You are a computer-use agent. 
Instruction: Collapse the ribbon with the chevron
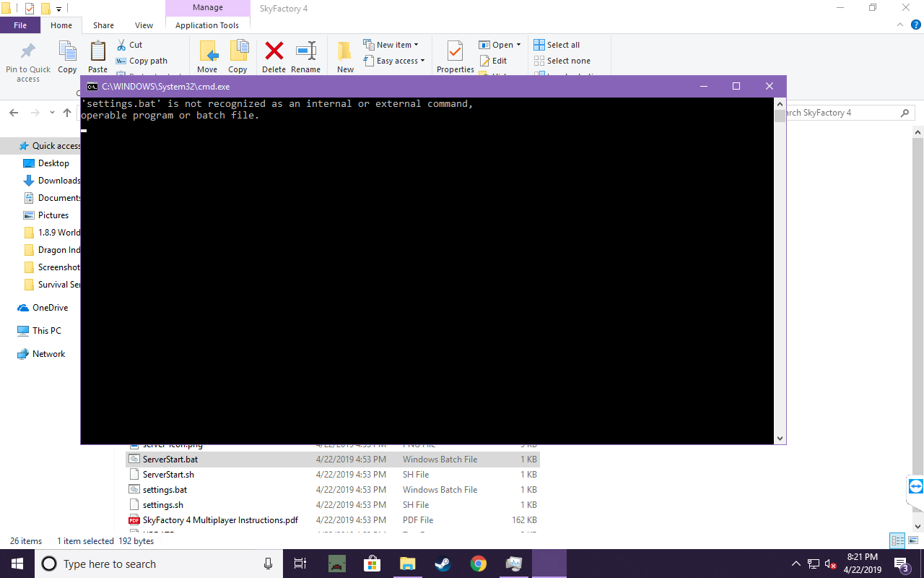coord(900,25)
